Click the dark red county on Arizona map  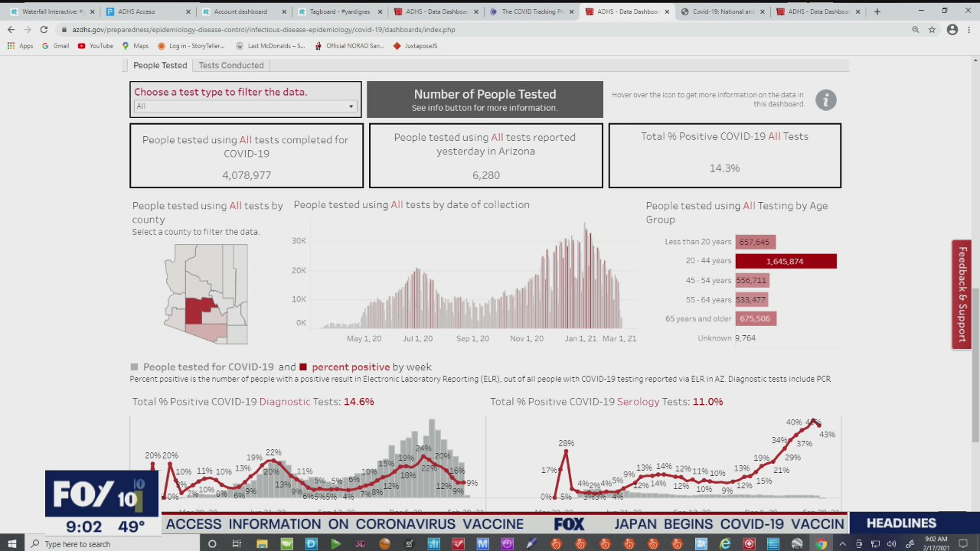point(198,311)
